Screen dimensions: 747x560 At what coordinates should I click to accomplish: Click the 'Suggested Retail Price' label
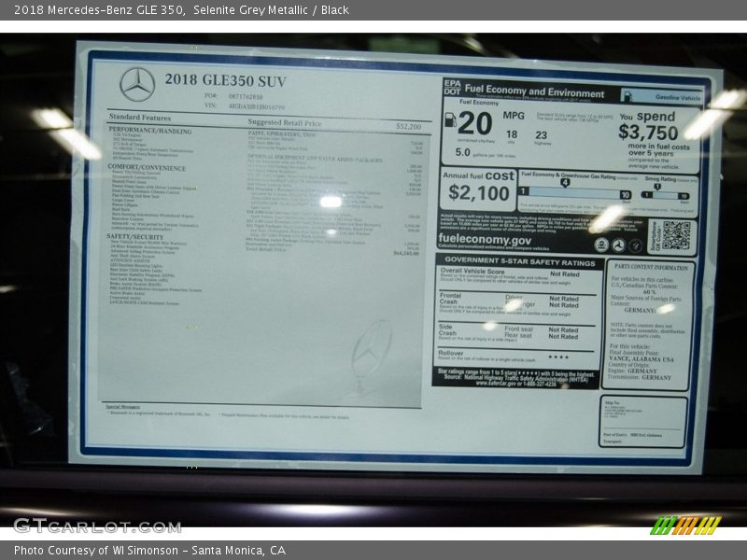[285, 123]
